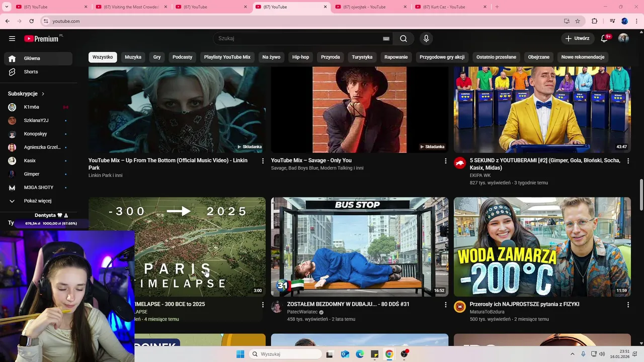Open Windows Start menu
Screen dimensions: 644x362
tap(240, 354)
